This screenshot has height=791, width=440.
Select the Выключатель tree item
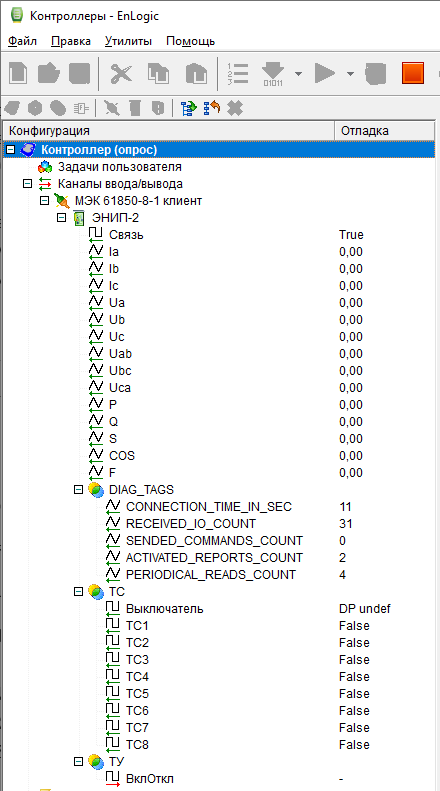tap(164, 608)
